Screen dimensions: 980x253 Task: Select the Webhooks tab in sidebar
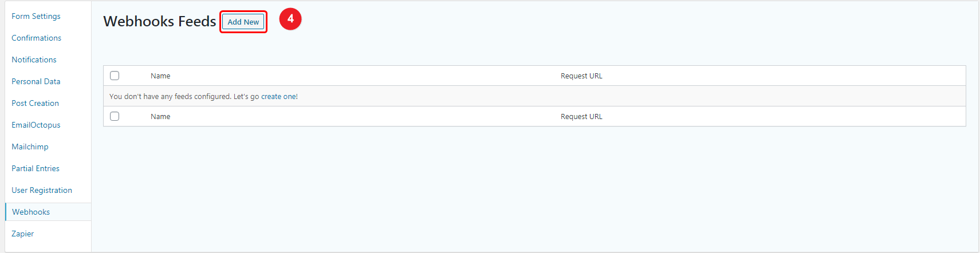pos(31,212)
